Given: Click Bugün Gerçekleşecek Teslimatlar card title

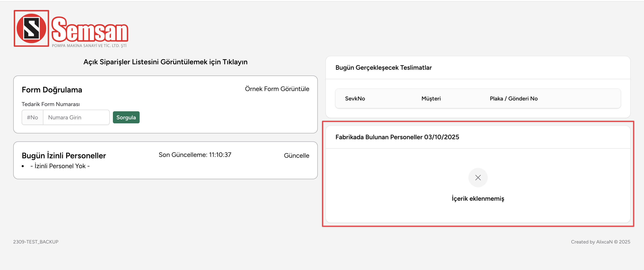Looking at the screenshot, I should [383, 68].
